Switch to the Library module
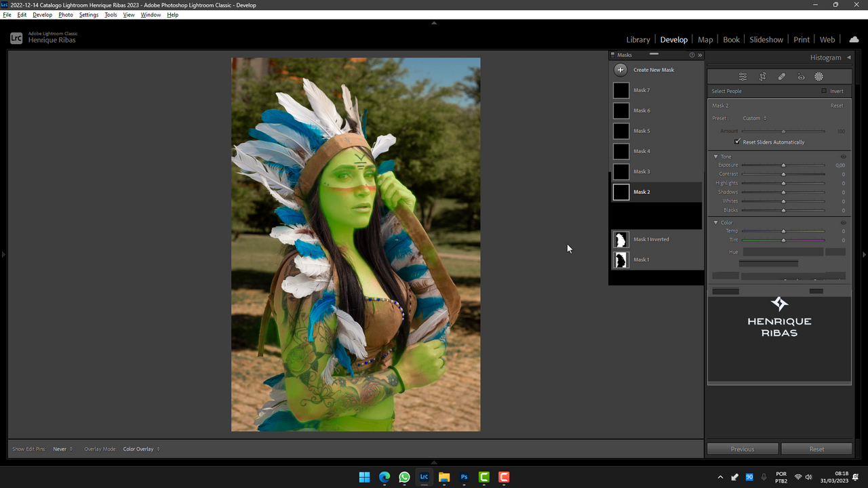Viewport: 868px width, 488px height. [x=637, y=39]
